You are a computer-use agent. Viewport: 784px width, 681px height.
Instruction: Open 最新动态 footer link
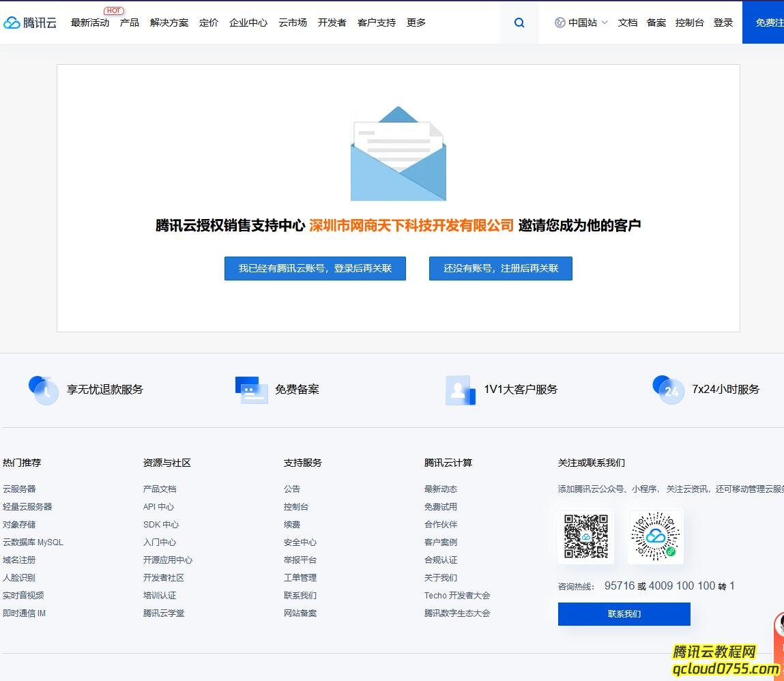click(441, 489)
